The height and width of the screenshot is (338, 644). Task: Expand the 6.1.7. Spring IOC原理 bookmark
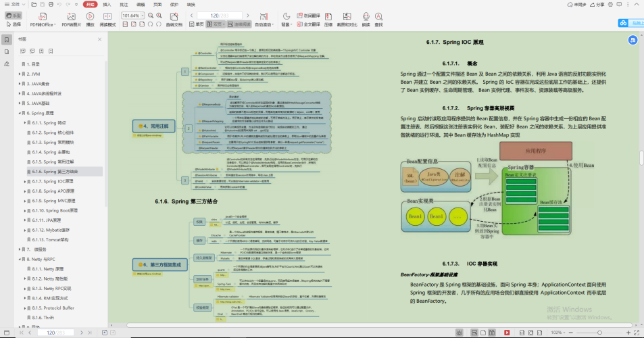point(24,181)
